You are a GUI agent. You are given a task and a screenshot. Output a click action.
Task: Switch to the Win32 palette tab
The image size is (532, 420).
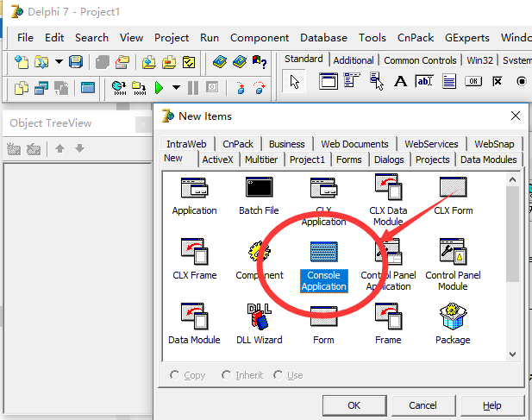pyautogui.click(x=479, y=60)
